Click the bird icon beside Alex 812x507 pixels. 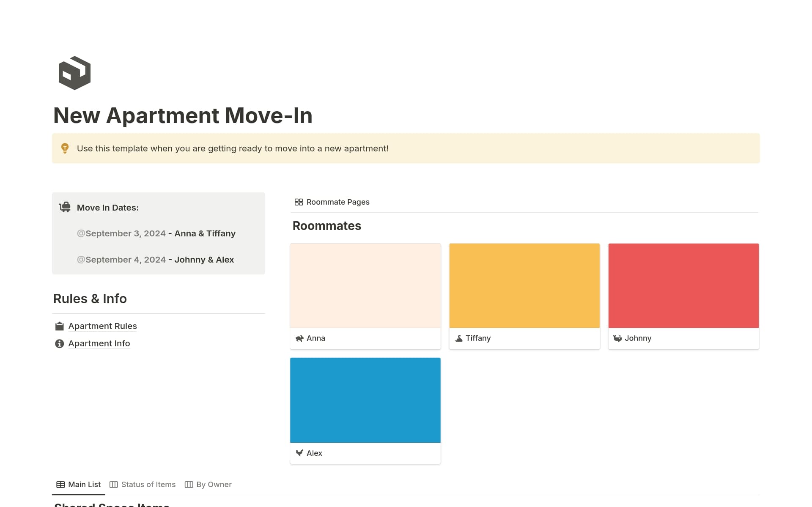pos(299,453)
